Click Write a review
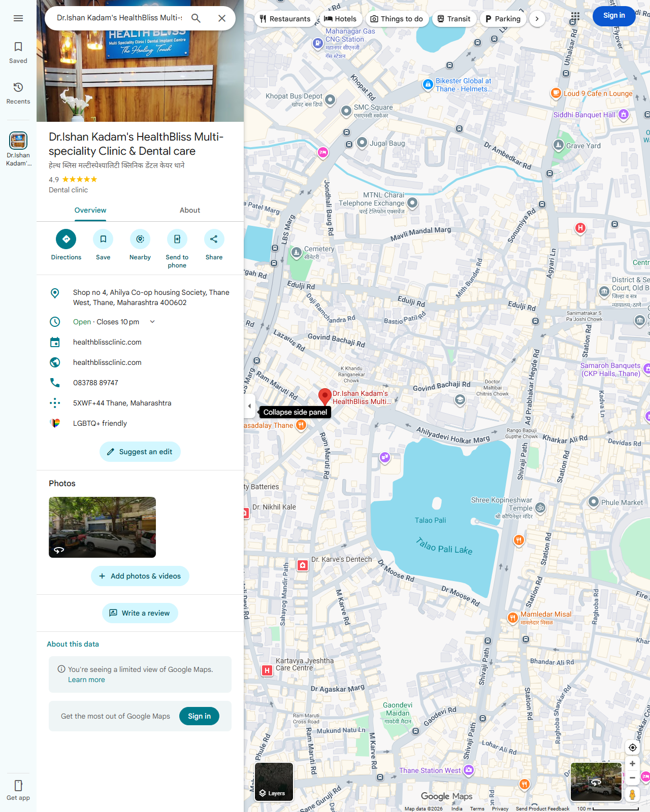Image resolution: width=650 pixels, height=812 pixels. click(x=140, y=613)
